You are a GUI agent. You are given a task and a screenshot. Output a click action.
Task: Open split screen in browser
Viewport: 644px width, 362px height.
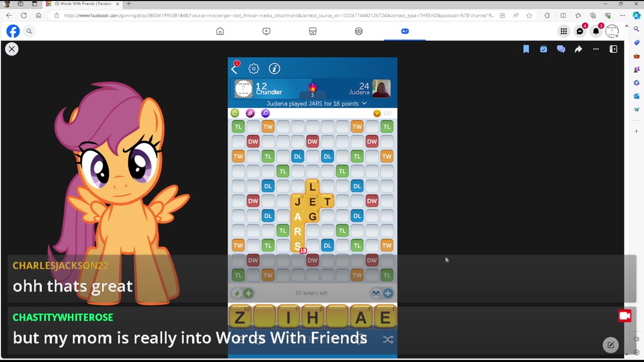tap(563, 16)
